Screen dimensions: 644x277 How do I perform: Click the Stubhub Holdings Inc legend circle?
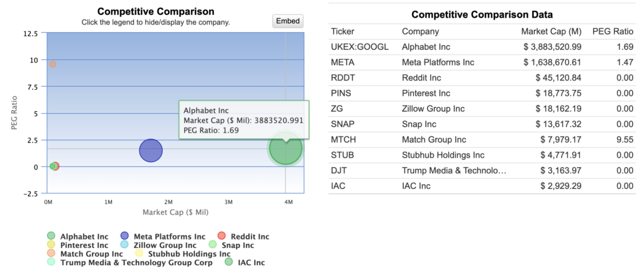pyautogui.click(x=139, y=254)
